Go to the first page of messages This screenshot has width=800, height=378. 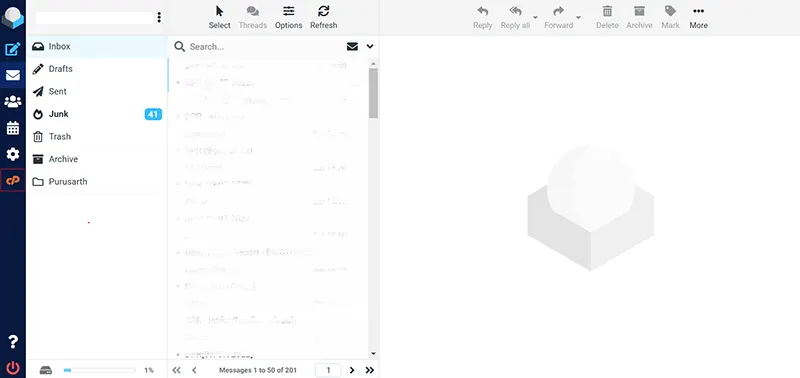[x=177, y=370]
